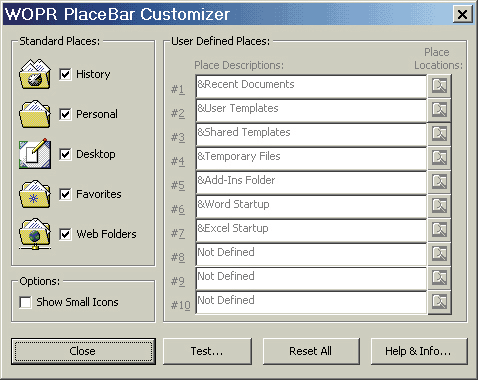Open browse button for place #10

(439, 302)
